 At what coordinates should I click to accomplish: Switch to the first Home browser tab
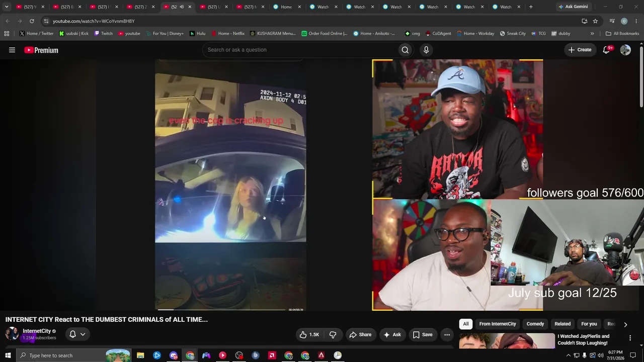coord(286,7)
